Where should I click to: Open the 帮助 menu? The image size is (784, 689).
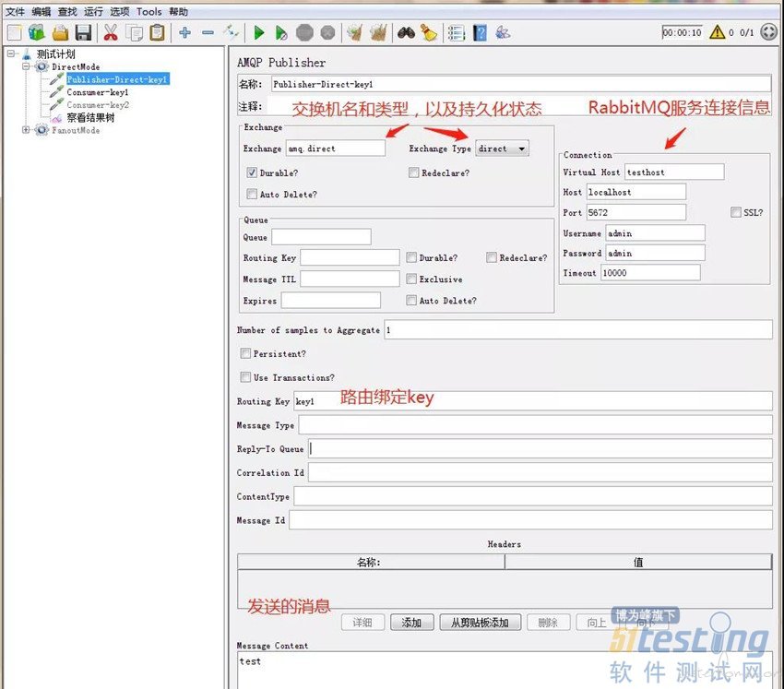pyautogui.click(x=179, y=11)
